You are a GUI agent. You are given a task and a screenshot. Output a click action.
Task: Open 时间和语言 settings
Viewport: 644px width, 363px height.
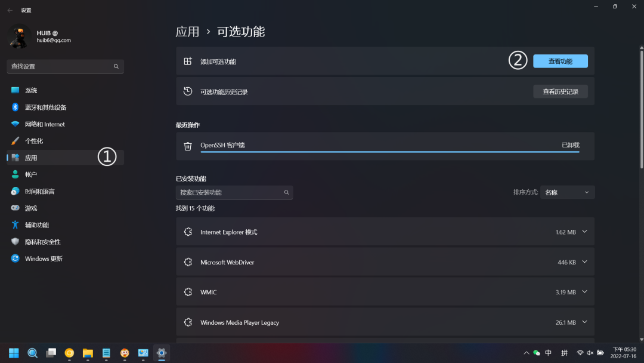[66, 191]
